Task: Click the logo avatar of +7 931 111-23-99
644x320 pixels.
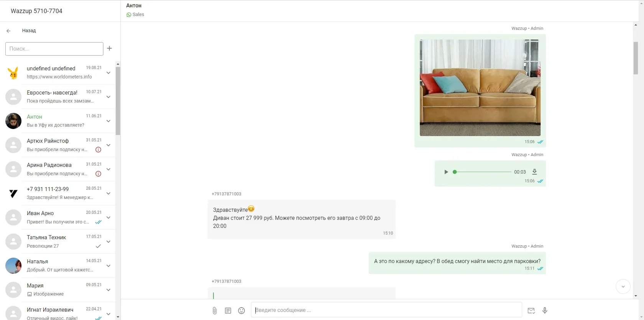Action: [13, 193]
